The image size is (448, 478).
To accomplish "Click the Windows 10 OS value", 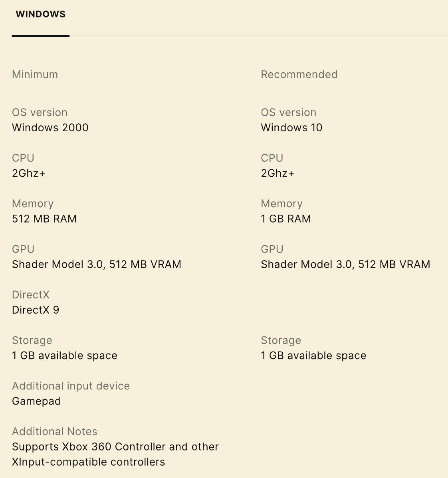I will tap(291, 128).
